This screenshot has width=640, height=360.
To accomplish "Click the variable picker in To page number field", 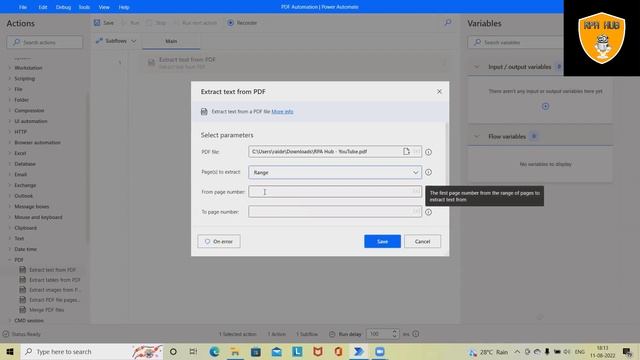I will [416, 211].
